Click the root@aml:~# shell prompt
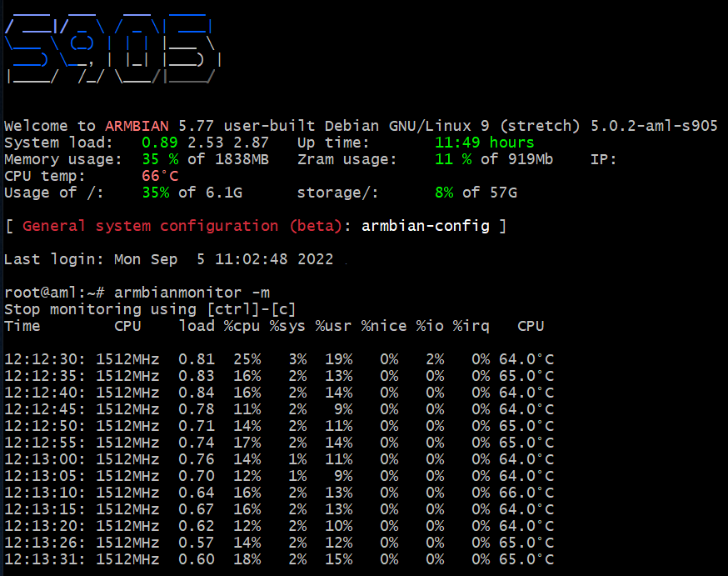 pos(54,293)
